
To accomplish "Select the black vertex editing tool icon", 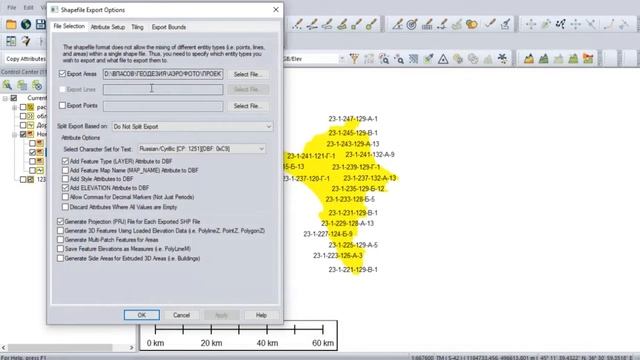I will click(x=560, y=24).
